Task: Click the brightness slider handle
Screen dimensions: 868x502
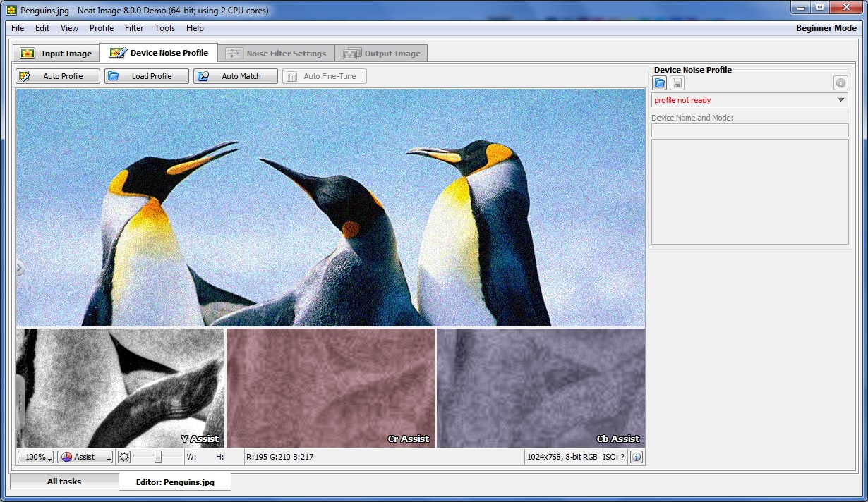Action: pos(158,457)
